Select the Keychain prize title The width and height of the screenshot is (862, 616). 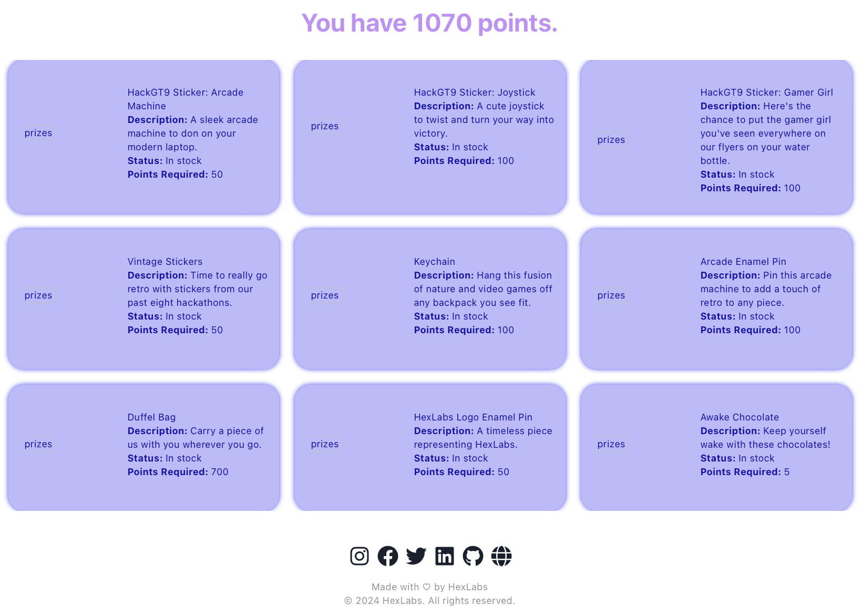(434, 262)
